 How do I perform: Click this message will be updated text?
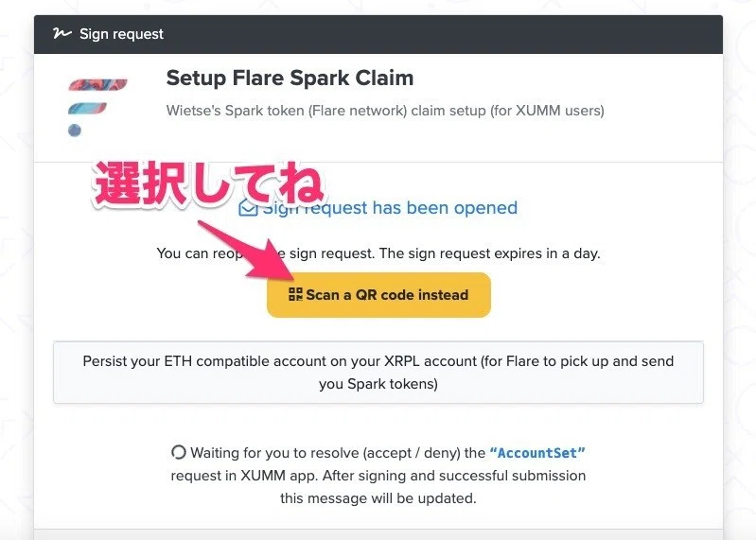[378, 498]
